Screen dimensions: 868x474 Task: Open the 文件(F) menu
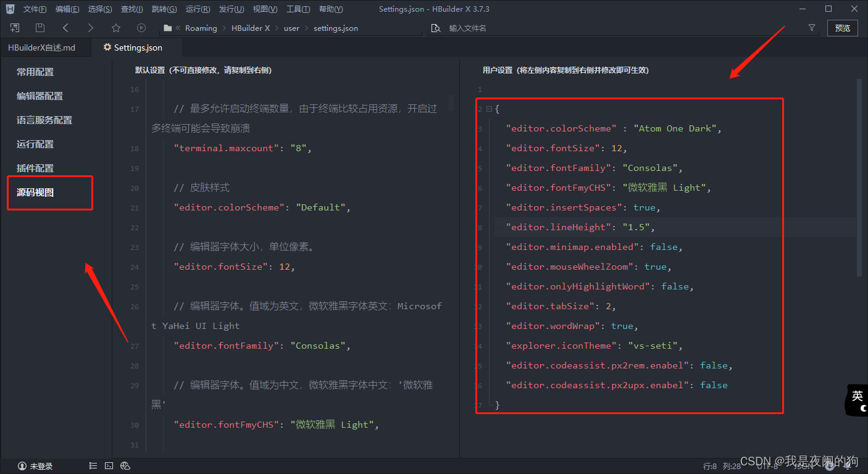(x=35, y=9)
